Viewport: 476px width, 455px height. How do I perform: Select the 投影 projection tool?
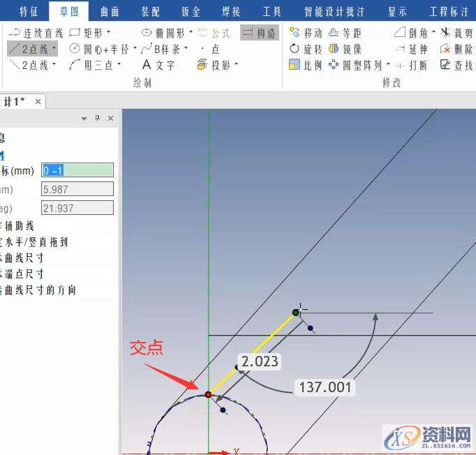(x=214, y=65)
